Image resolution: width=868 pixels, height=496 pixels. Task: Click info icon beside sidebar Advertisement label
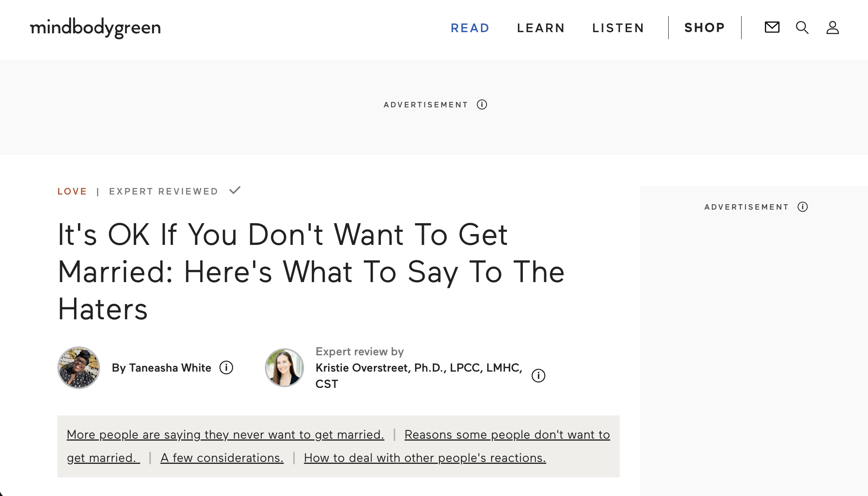tap(802, 207)
